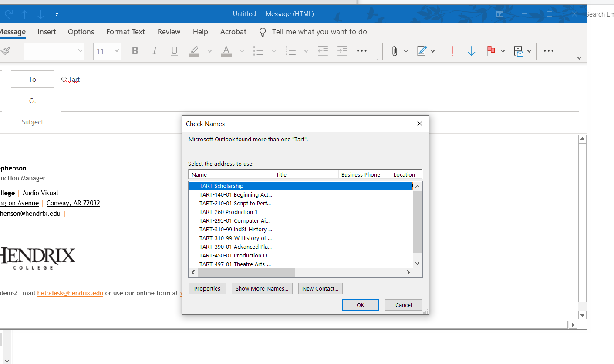Click the Cc address book button
The width and height of the screenshot is (614, 364).
pyautogui.click(x=33, y=100)
